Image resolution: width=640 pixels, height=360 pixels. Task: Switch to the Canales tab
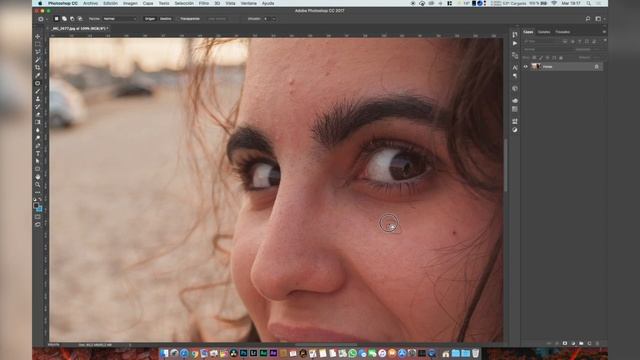tap(544, 32)
